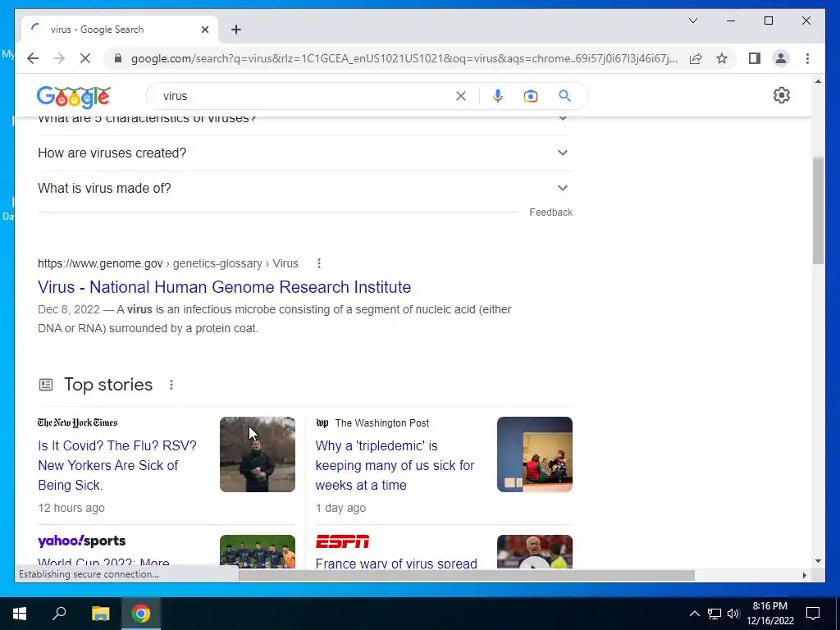Open the volume speaker tray icon

coord(733,614)
